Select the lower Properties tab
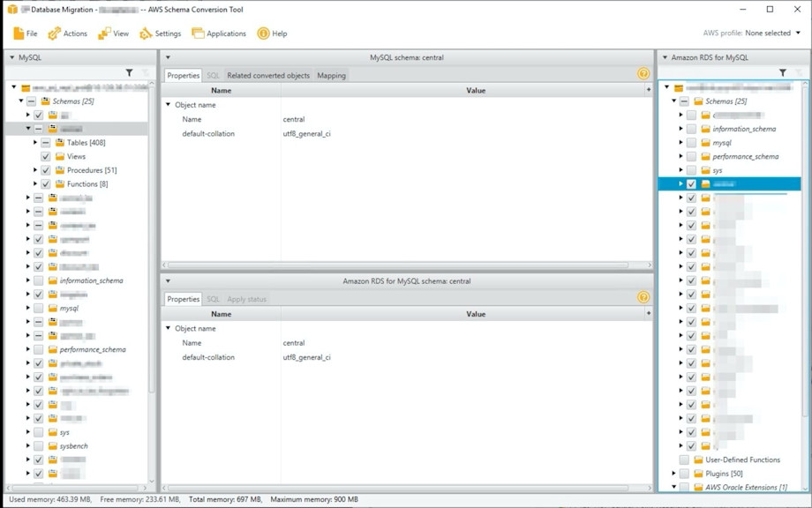812x508 pixels. coord(184,299)
